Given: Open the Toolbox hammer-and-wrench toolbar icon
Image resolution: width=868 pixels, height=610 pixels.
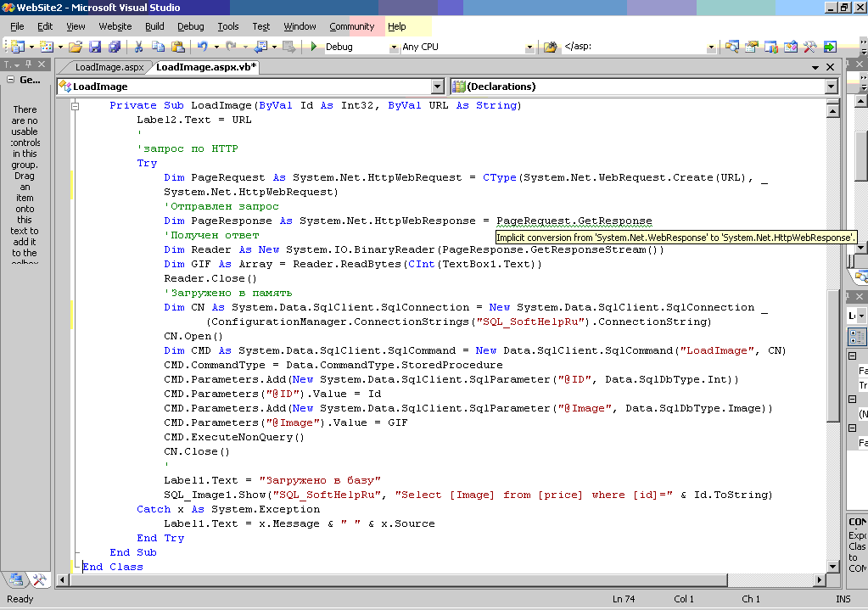Looking at the screenshot, I should pyautogui.click(x=809, y=47).
